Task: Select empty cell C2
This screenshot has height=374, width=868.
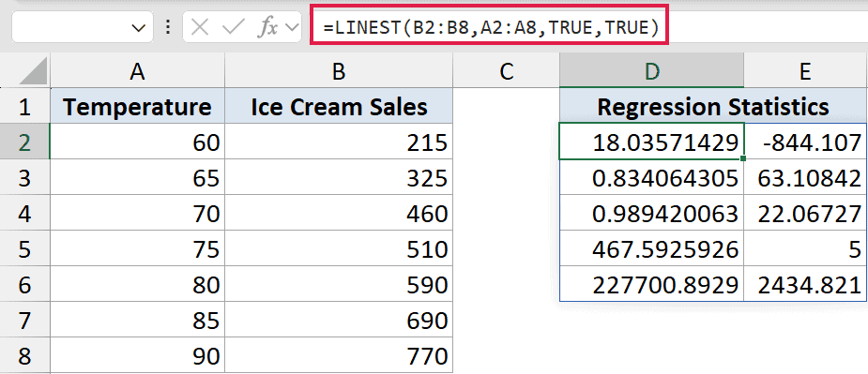Action: click(506, 142)
